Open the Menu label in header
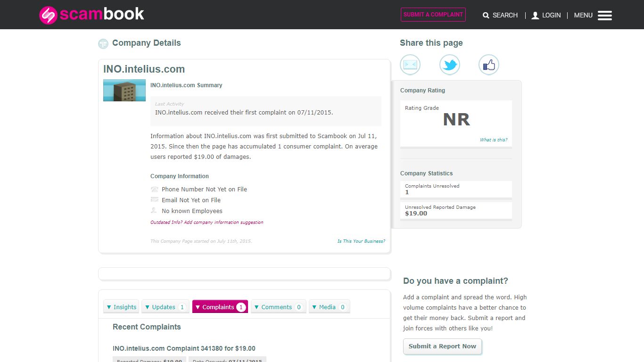 tap(583, 16)
